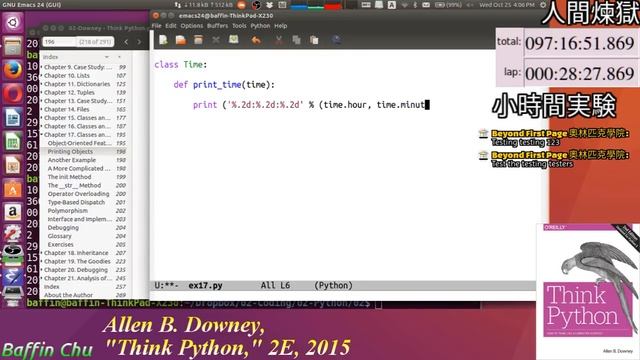
Task: Open LibreOffice Calc from the dock
Action: coord(13,142)
